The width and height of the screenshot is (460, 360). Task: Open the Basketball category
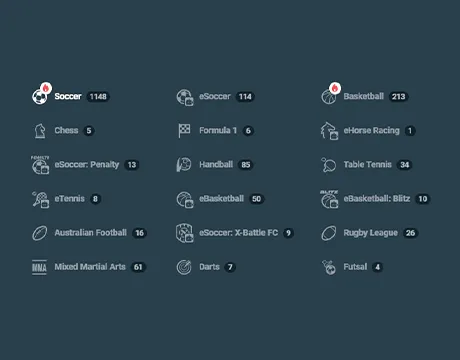(365, 97)
